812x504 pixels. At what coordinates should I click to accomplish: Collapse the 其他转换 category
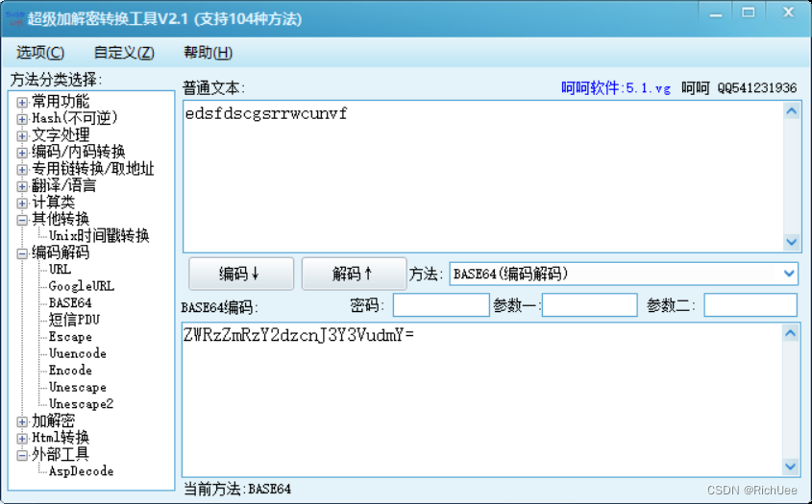[22, 220]
